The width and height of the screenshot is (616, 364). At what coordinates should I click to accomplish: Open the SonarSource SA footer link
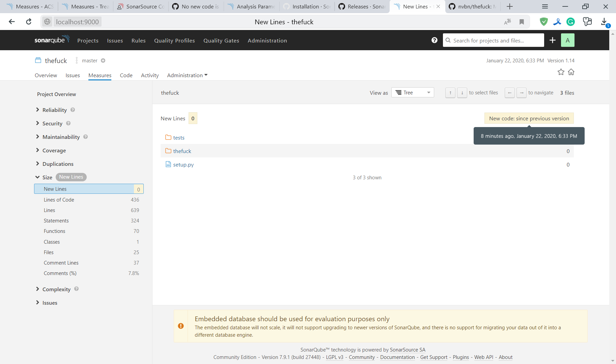coord(408,350)
